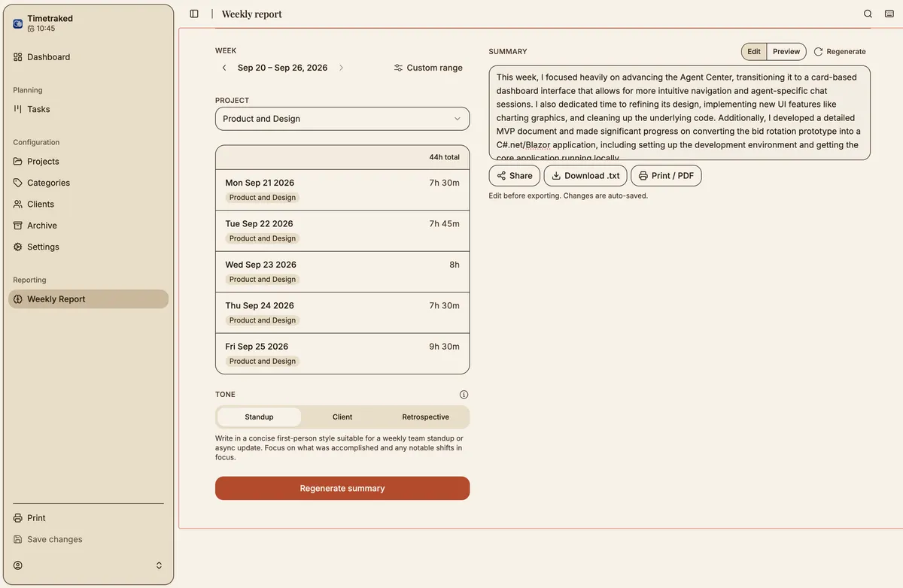
Task: Open Projects in Configuration
Action: coord(88,161)
